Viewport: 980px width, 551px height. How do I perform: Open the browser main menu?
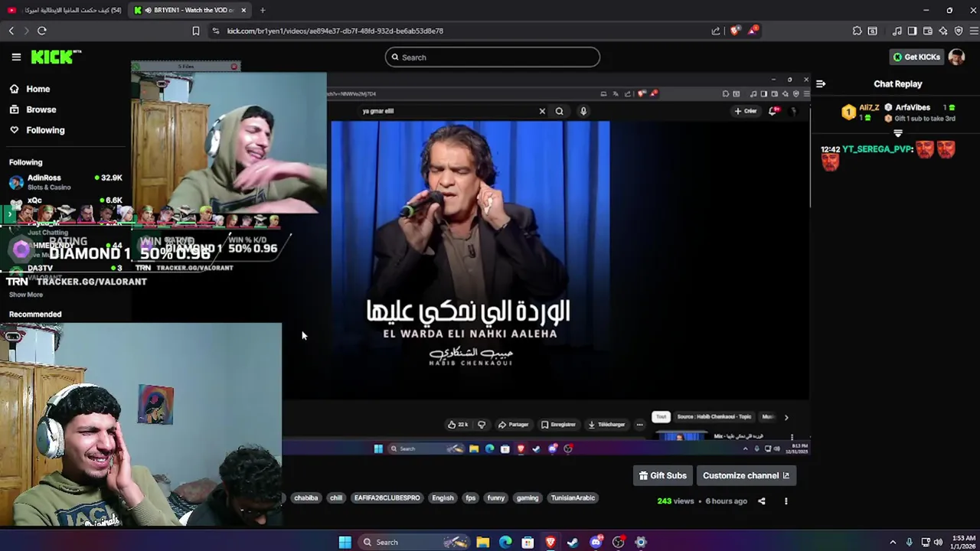pos(974,31)
